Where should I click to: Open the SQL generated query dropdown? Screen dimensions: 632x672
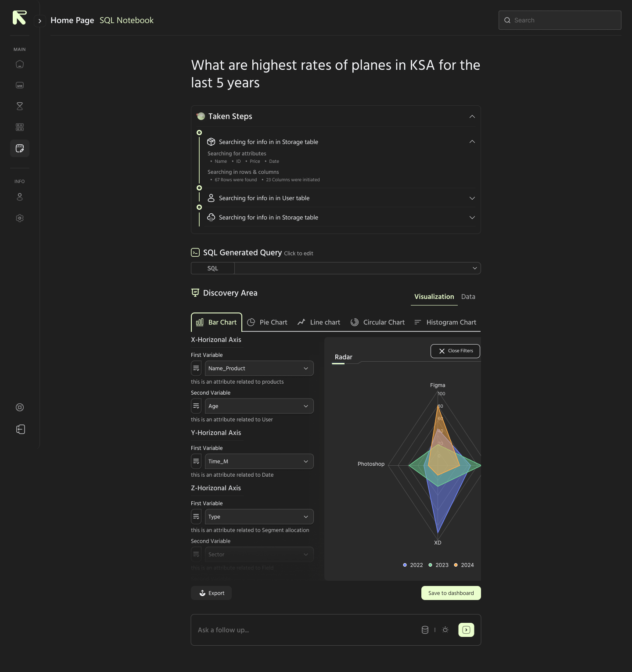tap(474, 268)
